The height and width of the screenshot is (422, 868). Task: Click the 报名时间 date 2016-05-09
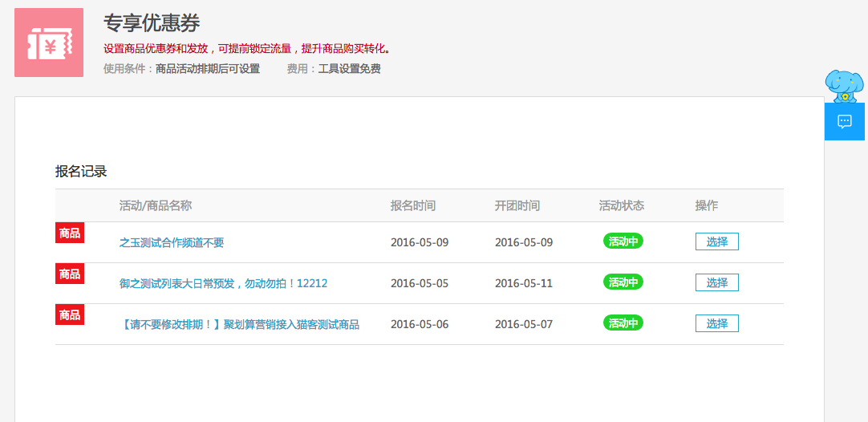point(420,242)
